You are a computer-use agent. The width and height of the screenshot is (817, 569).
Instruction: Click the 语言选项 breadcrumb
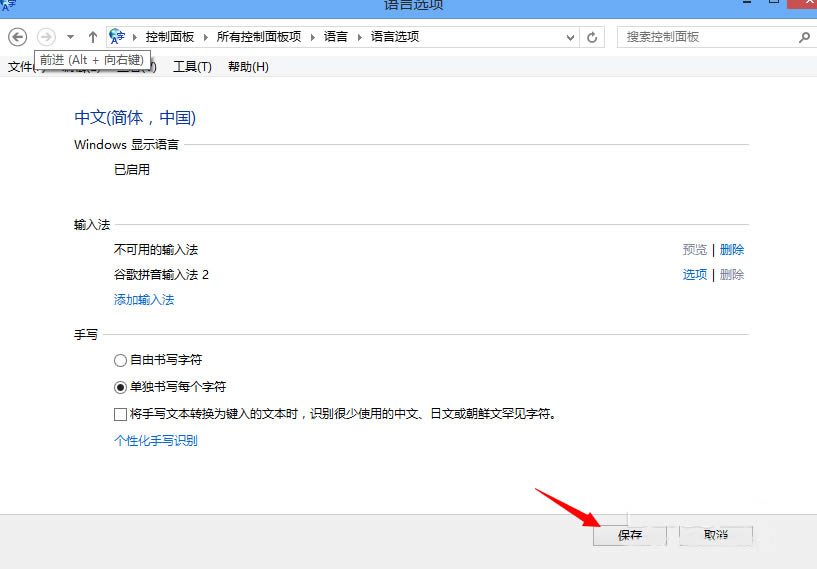pyautogui.click(x=395, y=37)
